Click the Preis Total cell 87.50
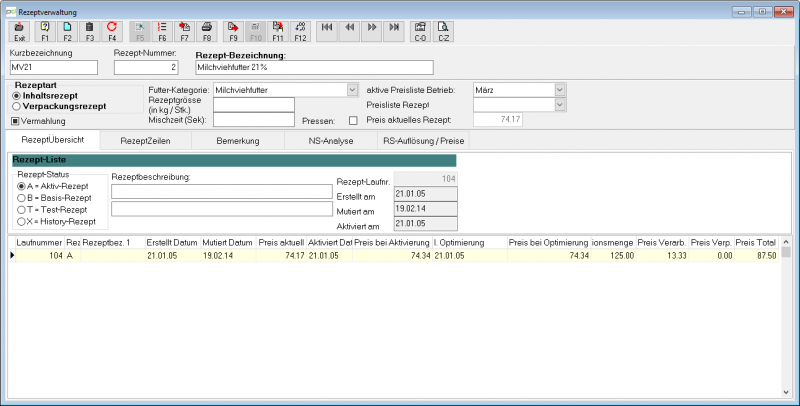This screenshot has width=800, height=406. pyautogui.click(x=756, y=256)
